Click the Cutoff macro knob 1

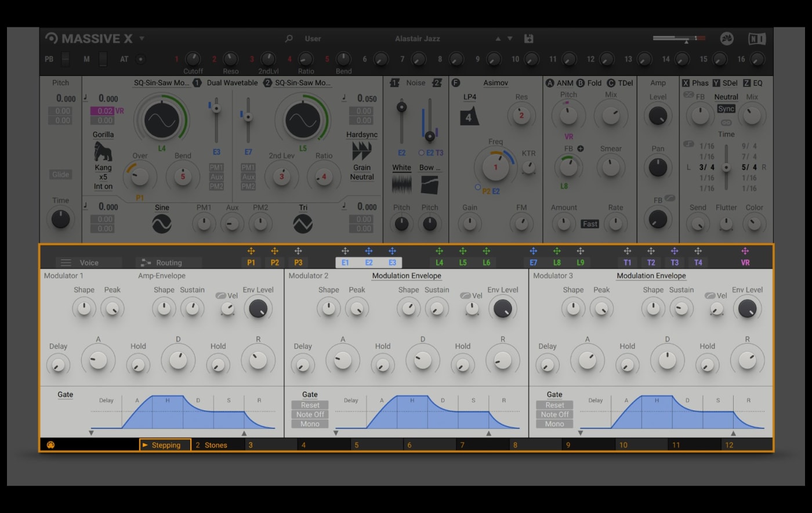point(193,59)
